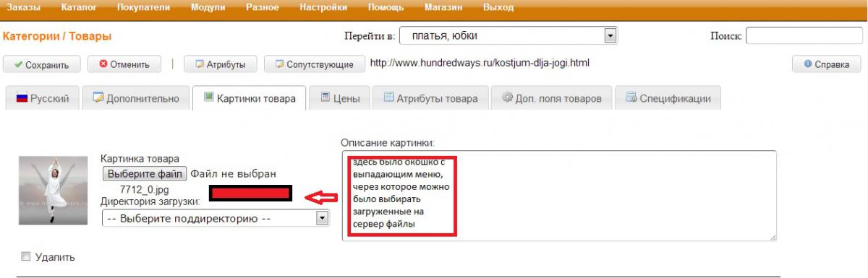Switch to the Картинки товара tab
Viewport: 868px width, 278px height.
[250, 98]
